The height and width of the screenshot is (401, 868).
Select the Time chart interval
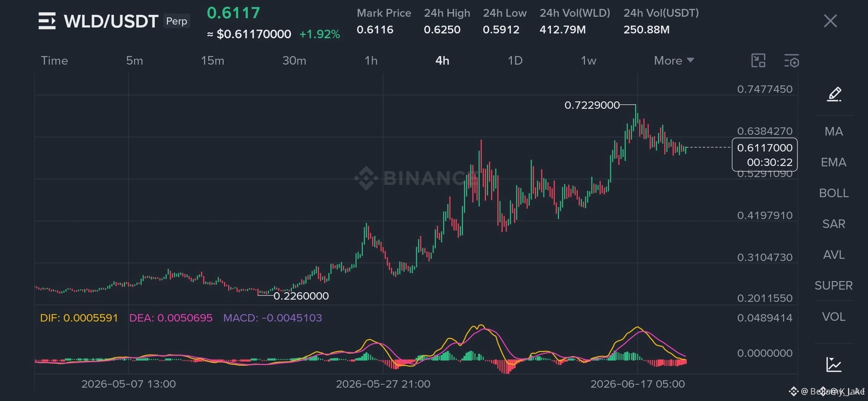55,61
